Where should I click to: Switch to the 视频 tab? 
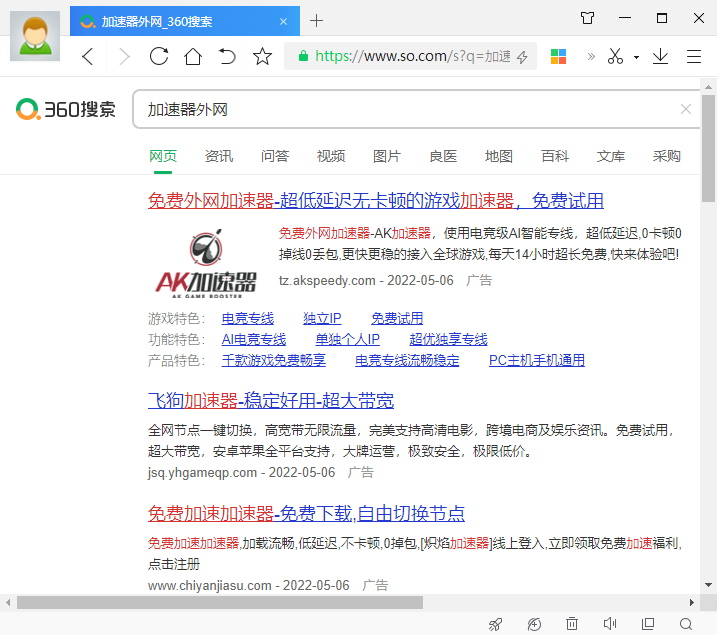click(x=331, y=156)
